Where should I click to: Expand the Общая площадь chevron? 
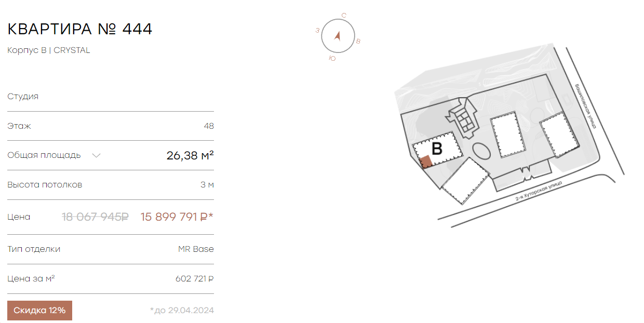[x=96, y=155]
